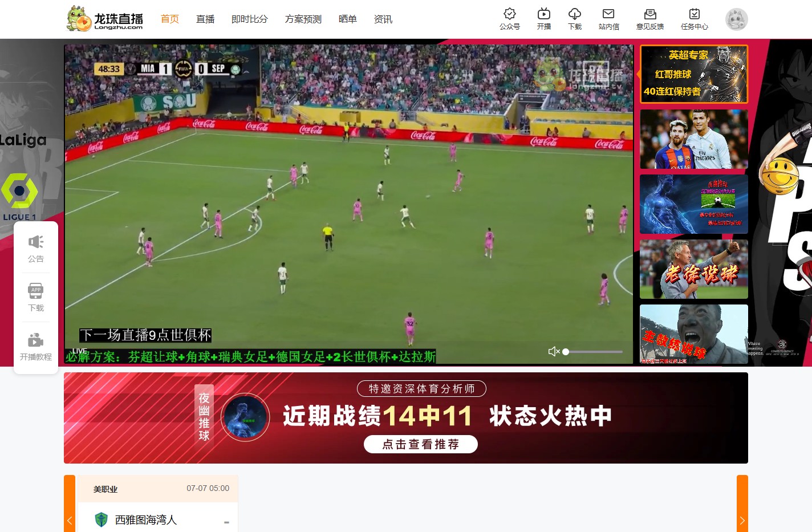Open 任务中心 task center icon
This screenshot has height=532, width=812.
[x=695, y=19]
